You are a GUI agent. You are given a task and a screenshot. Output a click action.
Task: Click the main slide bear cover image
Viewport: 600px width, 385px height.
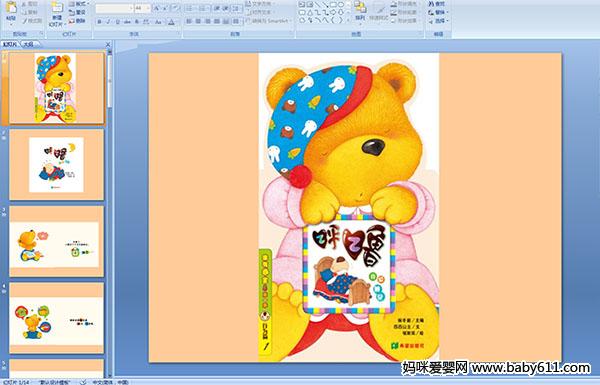coord(349,207)
